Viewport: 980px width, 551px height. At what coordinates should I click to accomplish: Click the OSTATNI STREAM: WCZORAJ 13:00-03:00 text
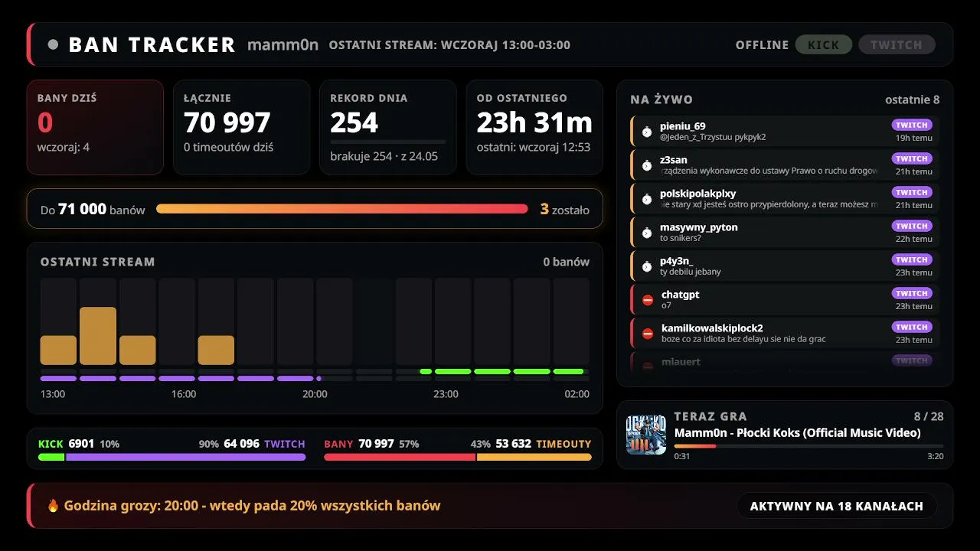coord(449,44)
